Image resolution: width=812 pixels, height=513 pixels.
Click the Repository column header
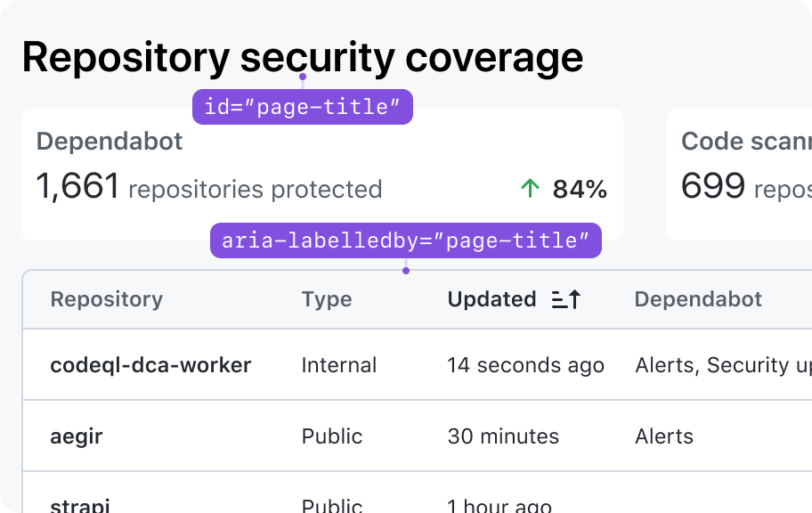pyautogui.click(x=107, y=299)
